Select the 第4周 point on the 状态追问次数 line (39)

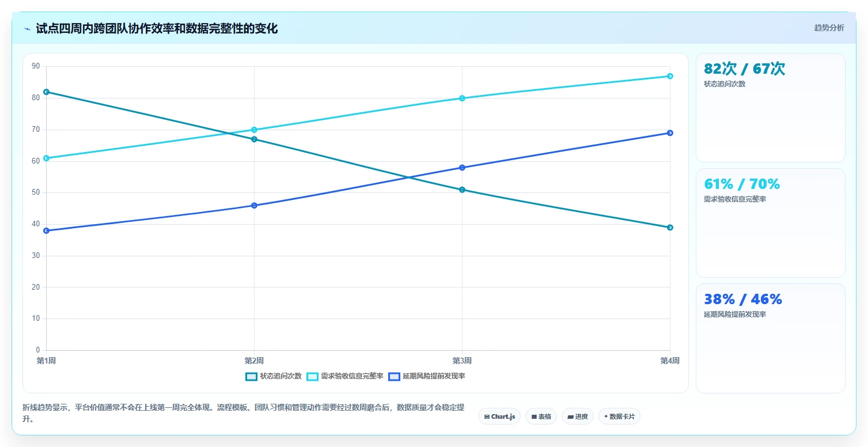(x=670, y=228)
